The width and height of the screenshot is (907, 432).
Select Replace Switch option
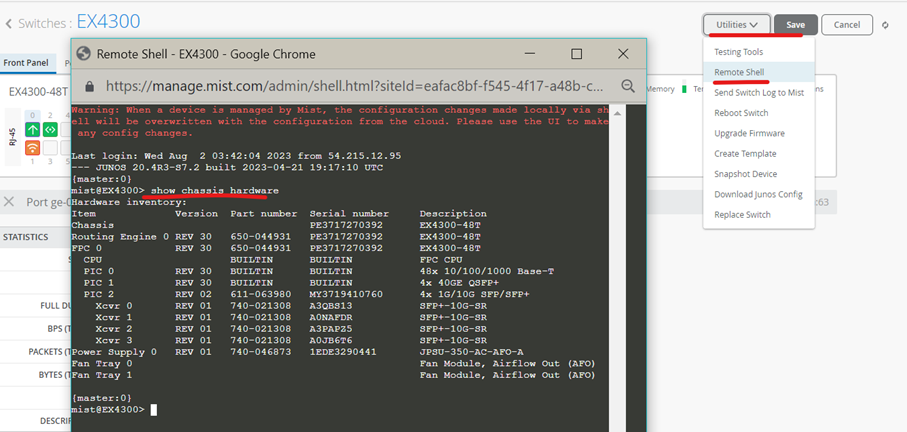(x=742, y=215)
